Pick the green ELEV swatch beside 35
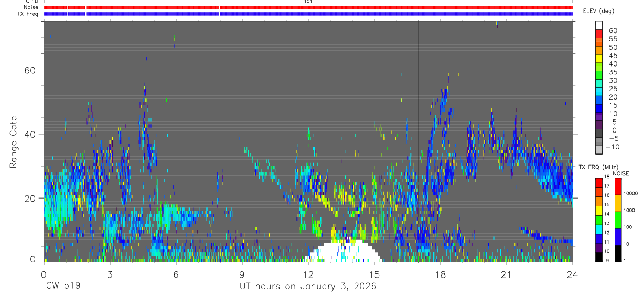 click(x=599, y=75)
